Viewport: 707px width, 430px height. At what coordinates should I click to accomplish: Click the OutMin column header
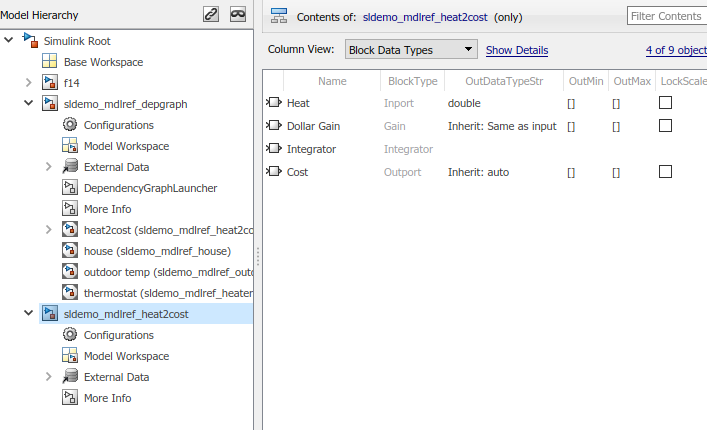coord(586,81)
